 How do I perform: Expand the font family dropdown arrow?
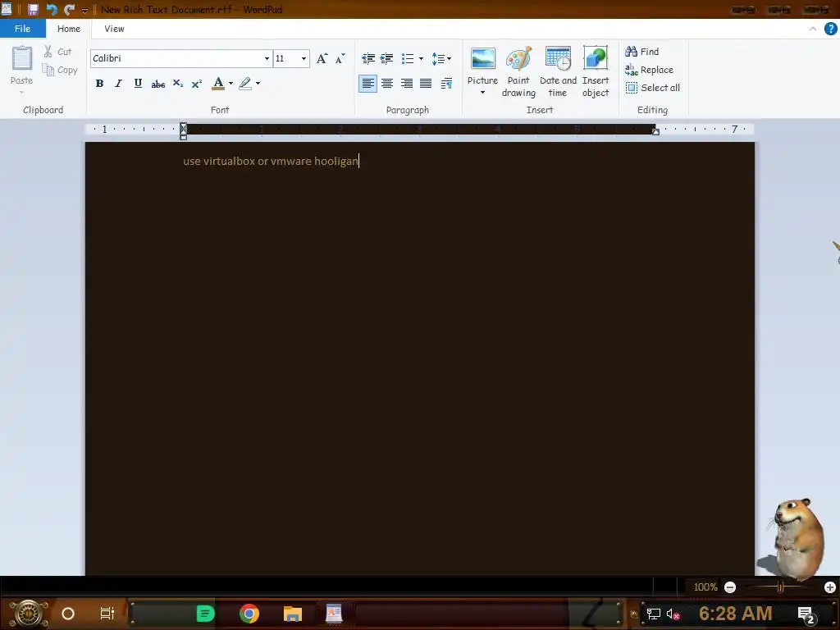[267, 58]
